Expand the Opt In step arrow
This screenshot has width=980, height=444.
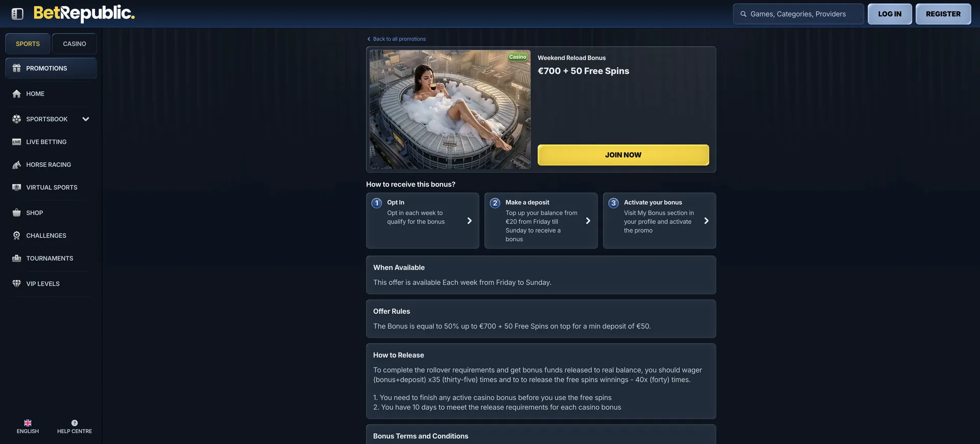pos(470,221)
